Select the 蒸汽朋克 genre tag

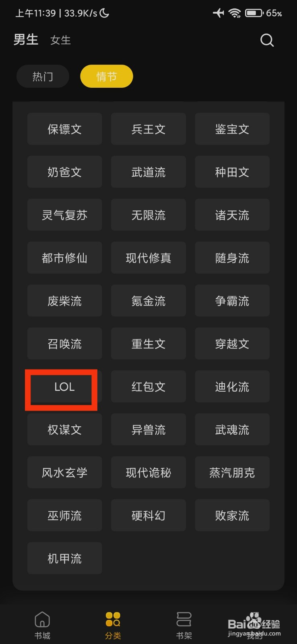point(232,473)
